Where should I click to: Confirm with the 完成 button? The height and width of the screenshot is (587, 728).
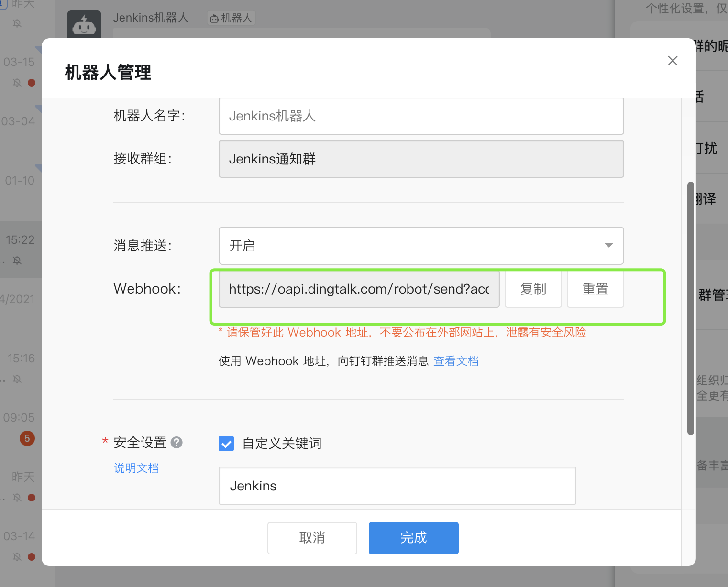pos(414,538)
